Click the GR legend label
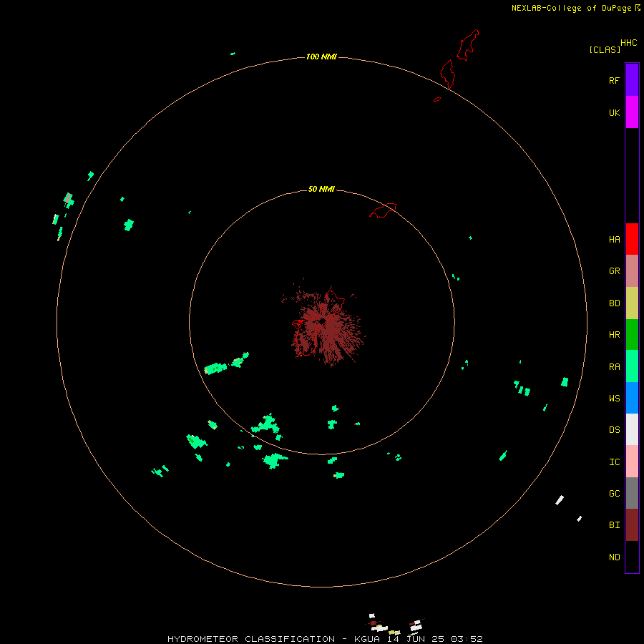Screen dimensions: 644x644 point(614,271)
